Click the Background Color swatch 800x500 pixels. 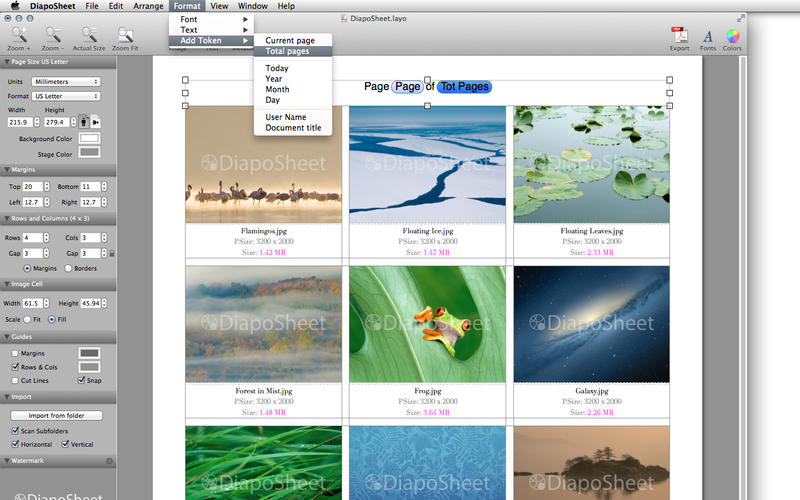pyautogui.click(x=89, y=138)
